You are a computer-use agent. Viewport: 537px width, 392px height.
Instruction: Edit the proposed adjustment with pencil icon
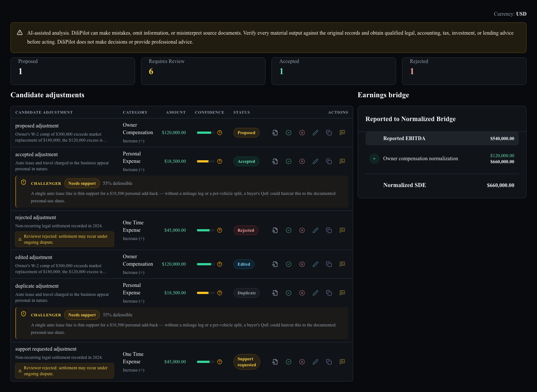coord(315,133)
